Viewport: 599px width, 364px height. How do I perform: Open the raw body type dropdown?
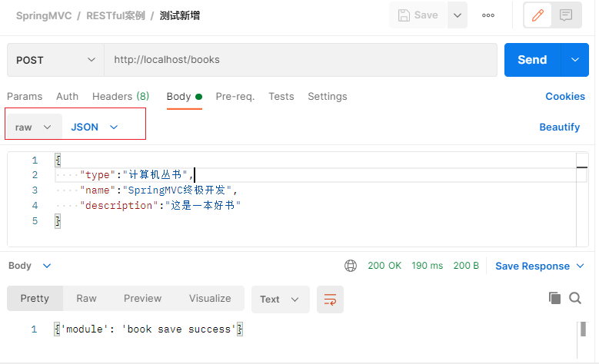pyautogui.click(x=33, y=127)
